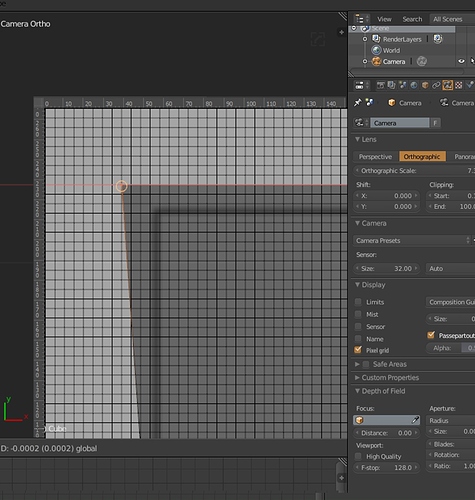Uncheck the Passepartout checkbox

click(431, 335)
